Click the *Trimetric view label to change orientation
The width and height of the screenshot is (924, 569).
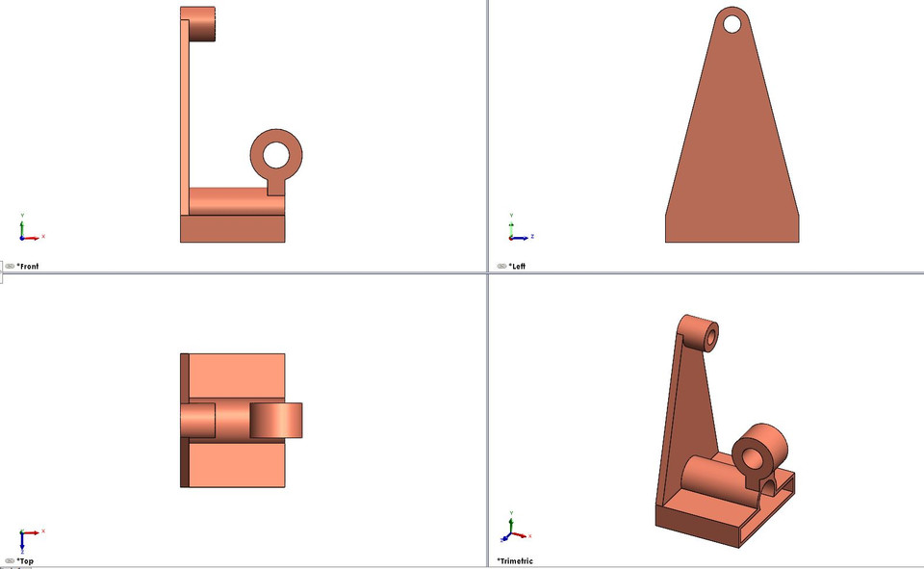click(516, 560)
